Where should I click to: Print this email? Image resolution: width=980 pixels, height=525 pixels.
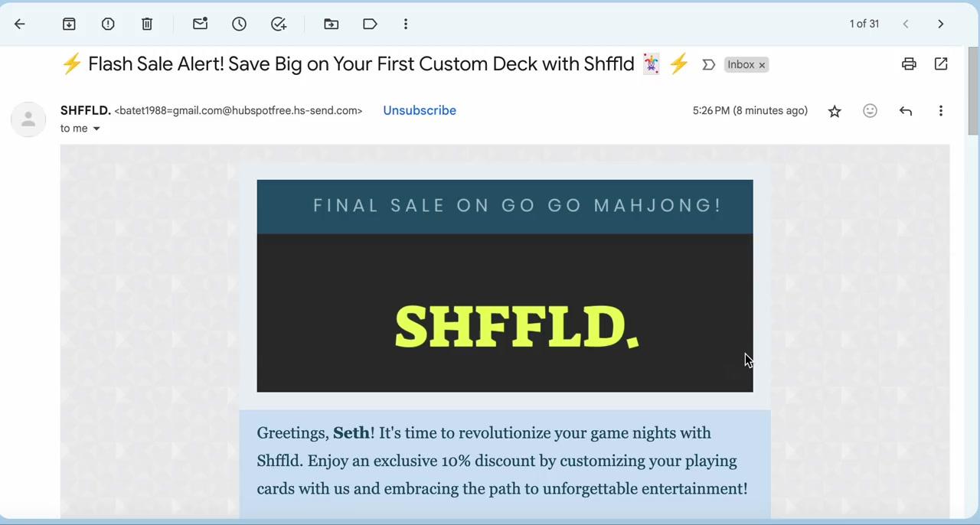click(x=909, y=64)
